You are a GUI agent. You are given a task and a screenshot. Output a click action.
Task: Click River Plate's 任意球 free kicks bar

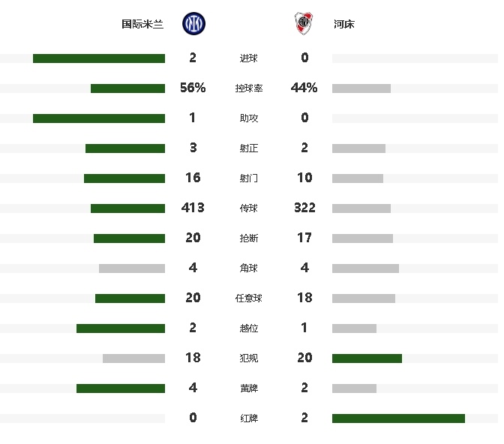click(364, 298)
